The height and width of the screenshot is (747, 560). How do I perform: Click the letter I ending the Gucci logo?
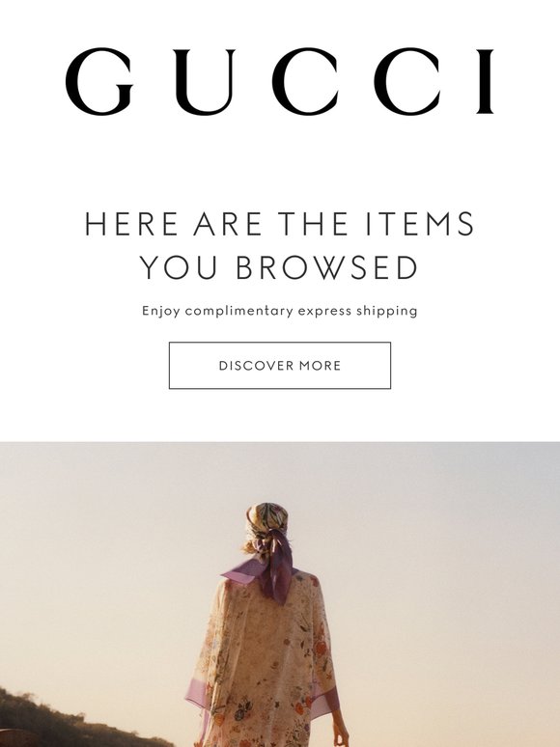point(485,81)
